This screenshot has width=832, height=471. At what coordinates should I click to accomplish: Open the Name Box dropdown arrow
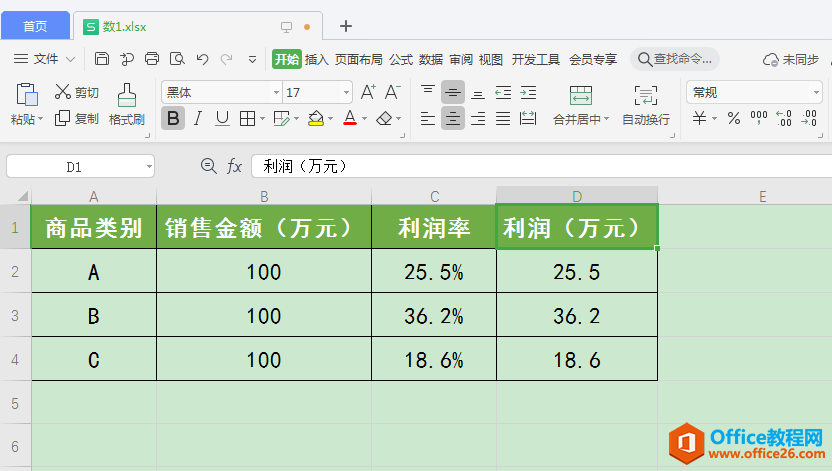coord(149,167)
